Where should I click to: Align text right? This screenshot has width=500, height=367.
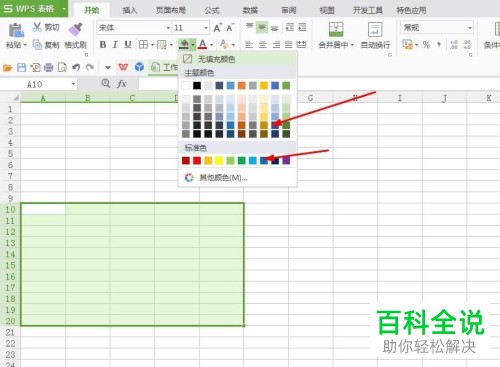276,44
